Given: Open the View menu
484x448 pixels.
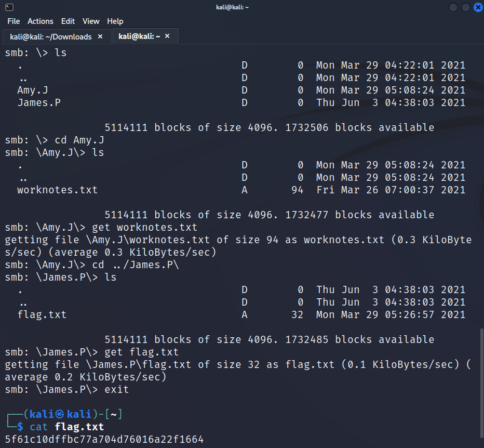Looking at the screenshot, I should click(x=91, y=21).
